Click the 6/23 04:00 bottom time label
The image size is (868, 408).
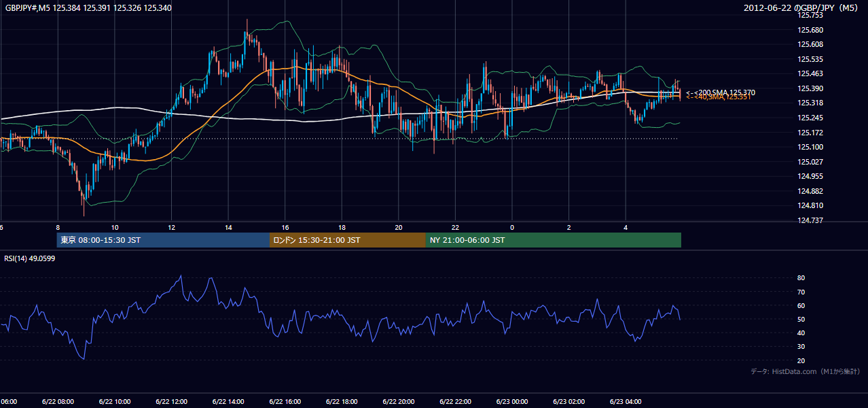click(626, 402)
